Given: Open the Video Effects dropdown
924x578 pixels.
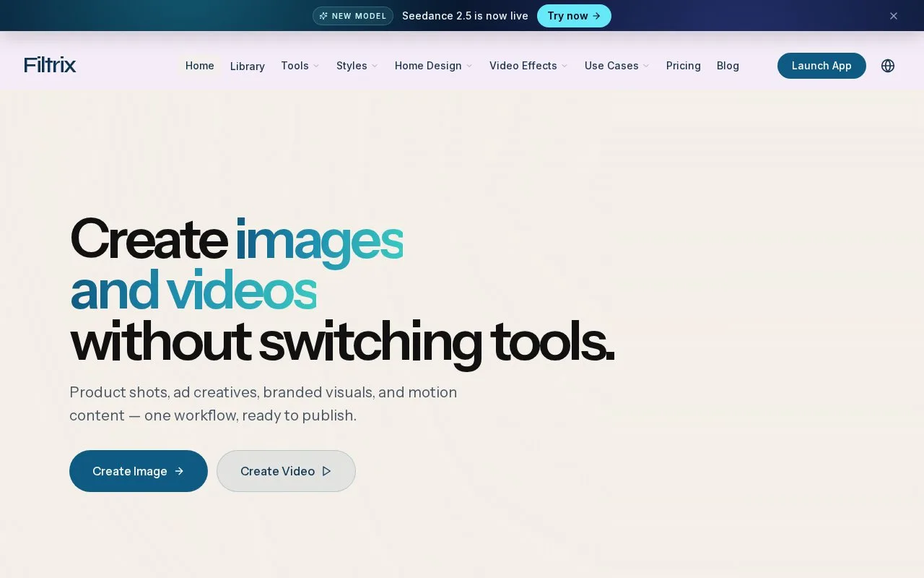Looking at the screenshot, I should [529, 66].
